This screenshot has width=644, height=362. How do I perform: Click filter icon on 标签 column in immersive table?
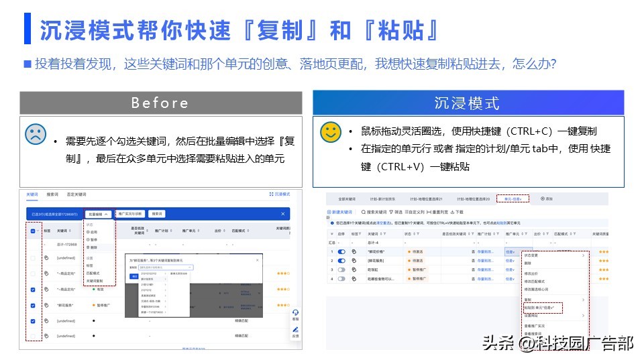tap(360, 234)
